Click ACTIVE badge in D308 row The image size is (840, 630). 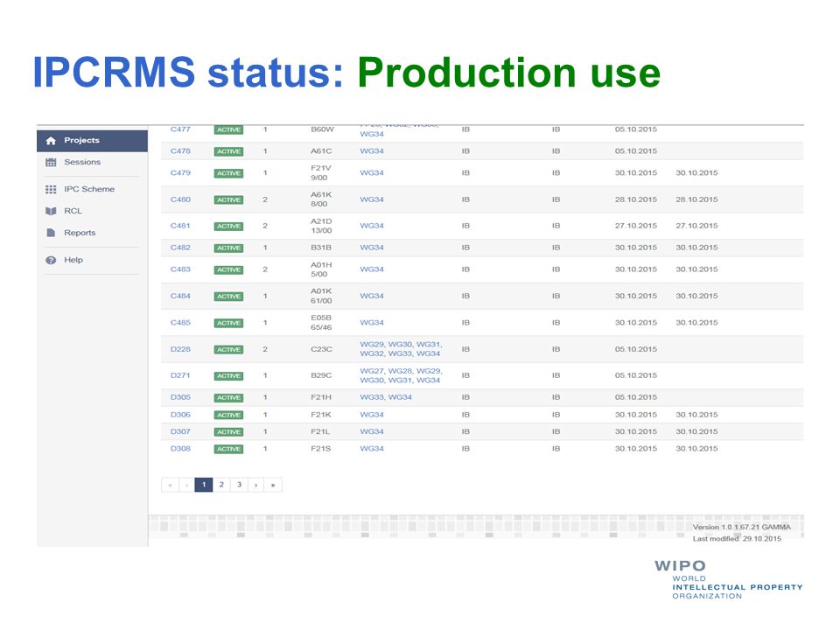pyautogui.click(x=228, y=450)
